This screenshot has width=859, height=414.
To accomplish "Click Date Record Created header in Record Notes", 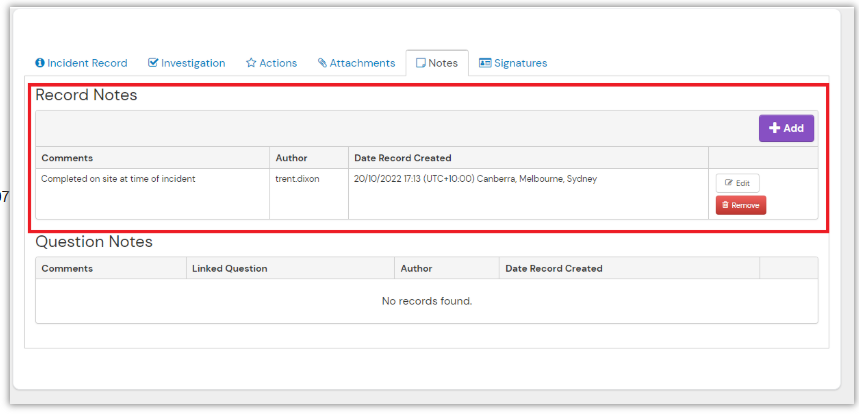I will [x=402, y=158].
